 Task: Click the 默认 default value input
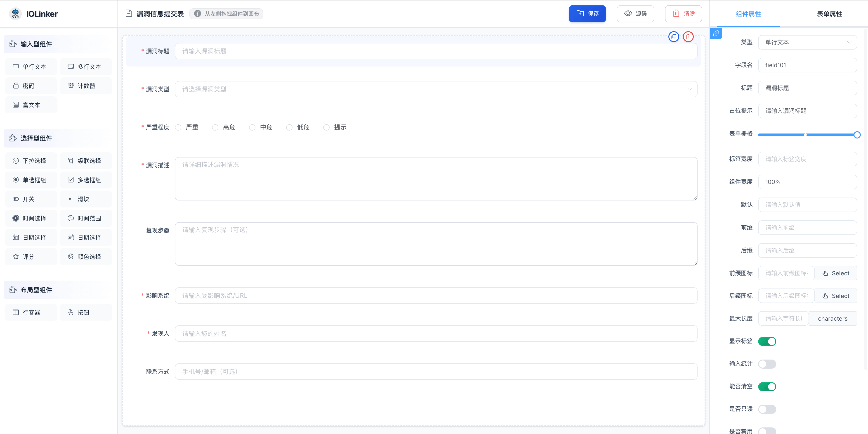807,205
